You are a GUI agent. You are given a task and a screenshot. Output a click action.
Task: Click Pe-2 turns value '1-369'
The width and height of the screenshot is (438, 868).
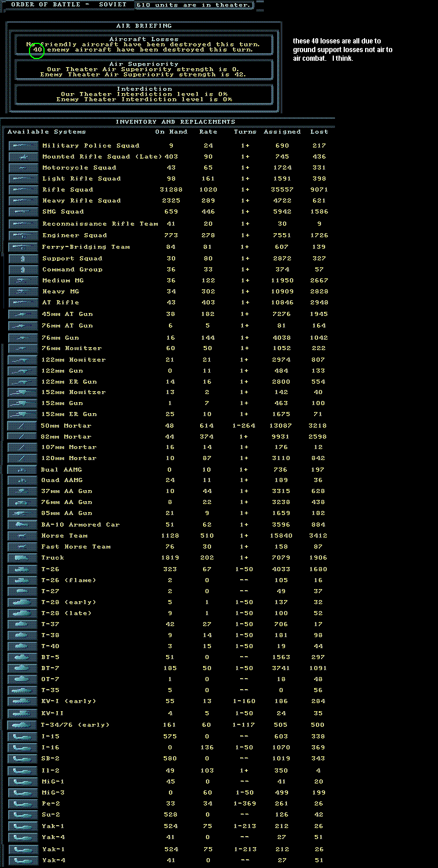tap(245, 804)
